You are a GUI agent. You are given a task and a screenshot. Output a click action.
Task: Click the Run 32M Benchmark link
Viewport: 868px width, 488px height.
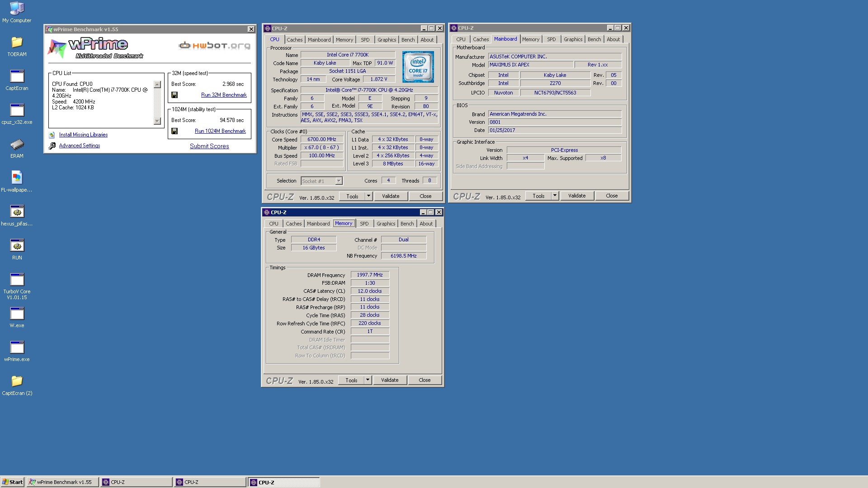[x=224, y=95]
